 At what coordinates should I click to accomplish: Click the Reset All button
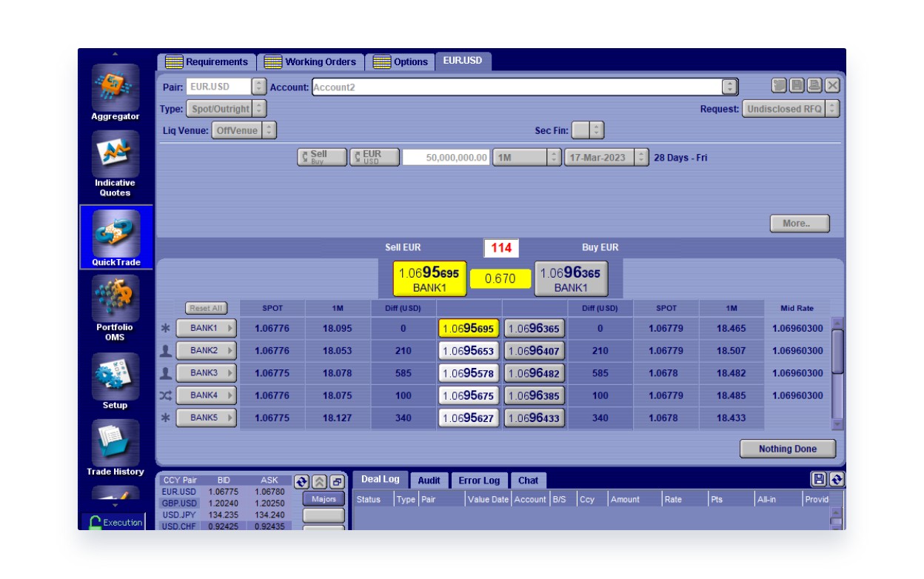coord(206,308)
